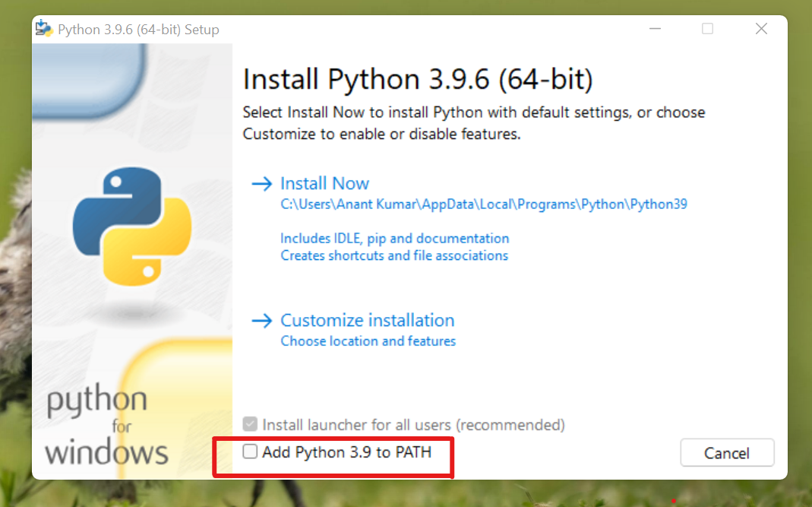The image size is (812, 507).
Task: Click the large Python logo image
Action: coord(132,220)
